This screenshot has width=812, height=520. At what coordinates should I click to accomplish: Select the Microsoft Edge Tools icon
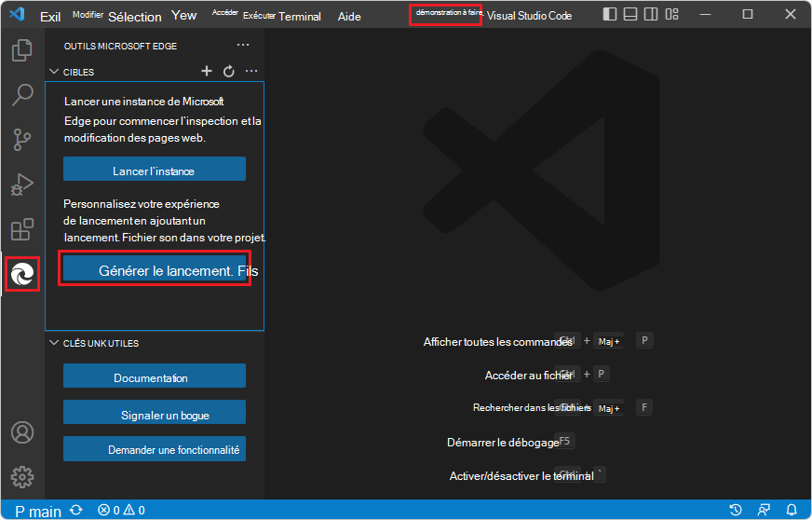[x=22, y=274]
